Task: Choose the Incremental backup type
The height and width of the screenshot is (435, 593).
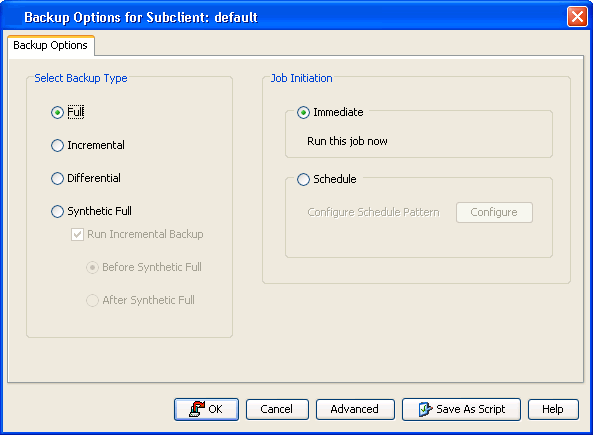Action: pos(57,145)
